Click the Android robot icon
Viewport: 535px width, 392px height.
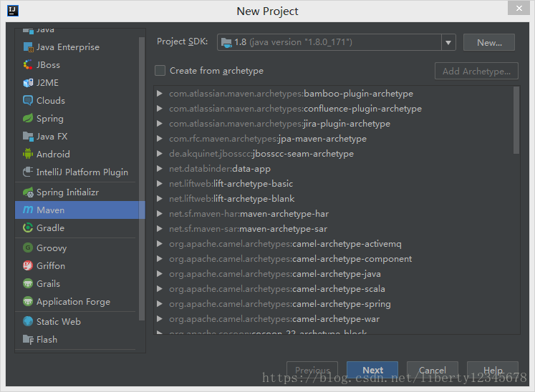click(x=28, y=154)
